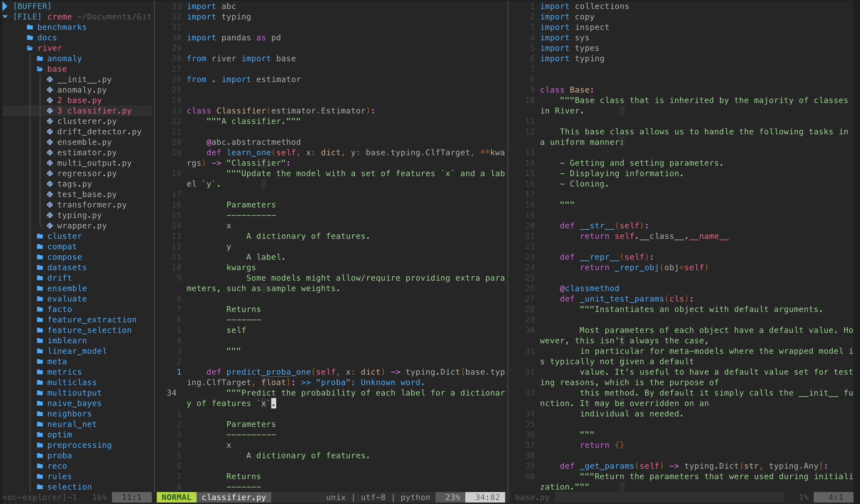Viewport: 860px width, 504px height.
Task: Open the metrics folder
Action: point(64,372)
